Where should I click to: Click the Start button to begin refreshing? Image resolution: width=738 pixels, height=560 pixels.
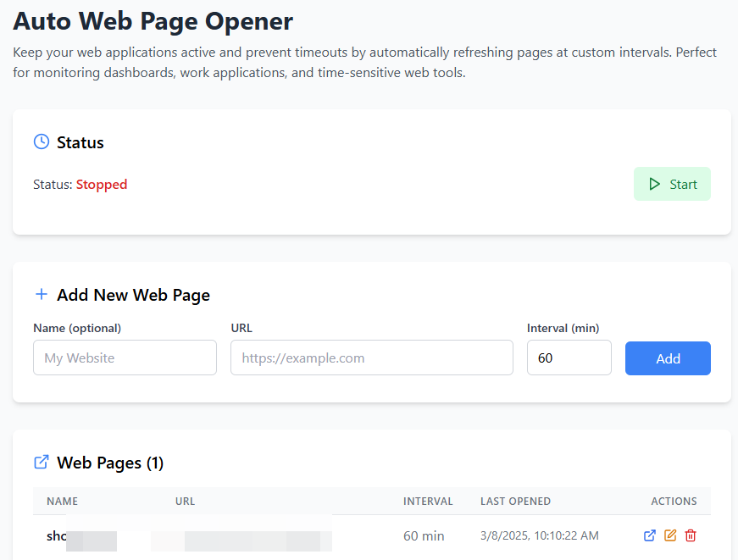(672, 184)
